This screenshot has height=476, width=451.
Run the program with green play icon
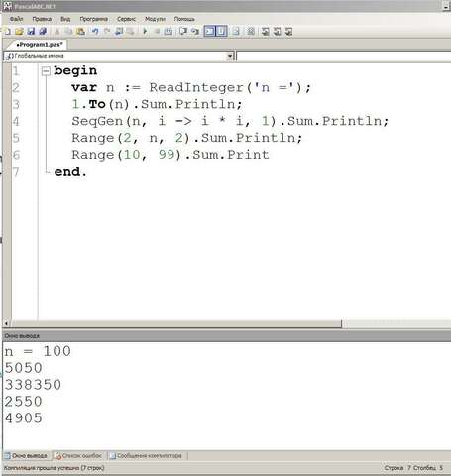tap(145, 32)
